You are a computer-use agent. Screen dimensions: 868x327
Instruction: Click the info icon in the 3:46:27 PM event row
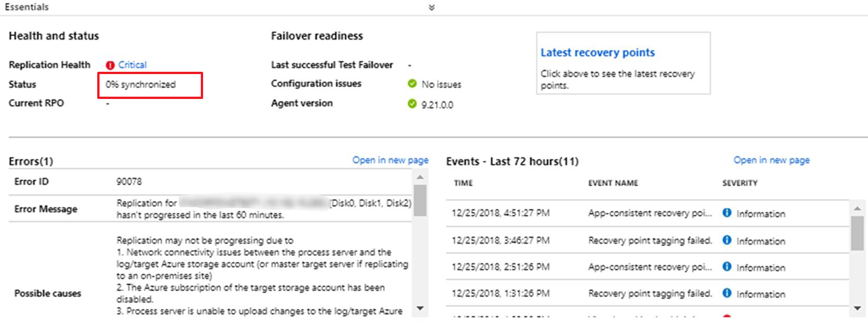(x=727, y=240)
